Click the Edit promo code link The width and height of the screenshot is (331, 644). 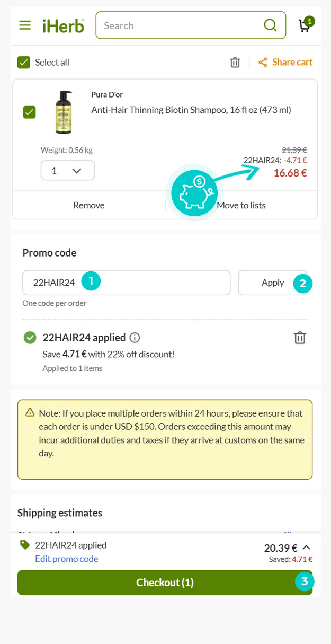pos(67,559)
